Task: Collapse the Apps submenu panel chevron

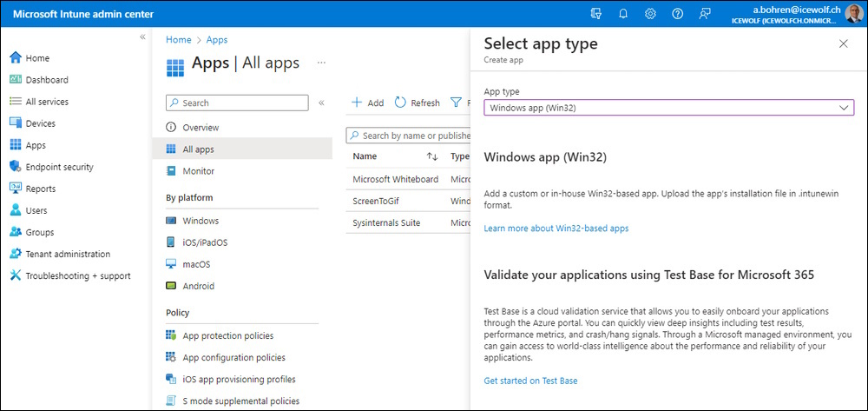Action: tap(322, 103)
